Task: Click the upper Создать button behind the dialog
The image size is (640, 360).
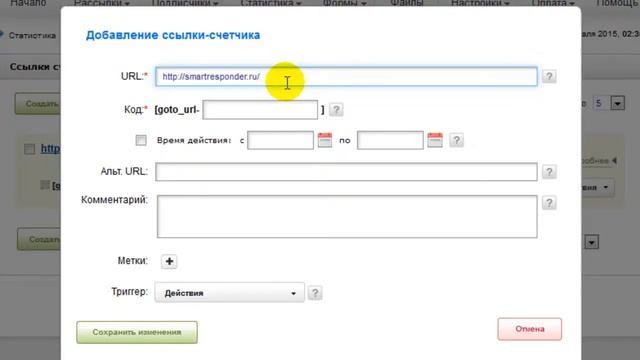Action: (x=38, y=104)
